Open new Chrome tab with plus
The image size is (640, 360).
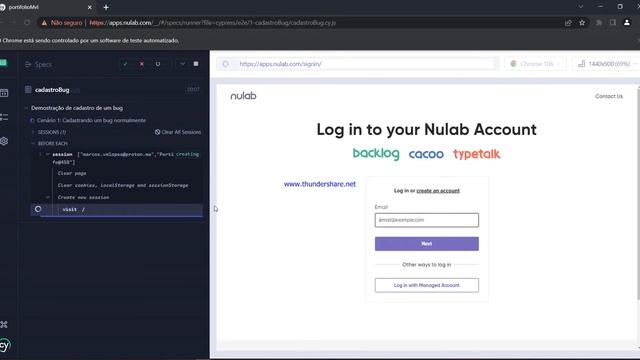coord(106,7)
